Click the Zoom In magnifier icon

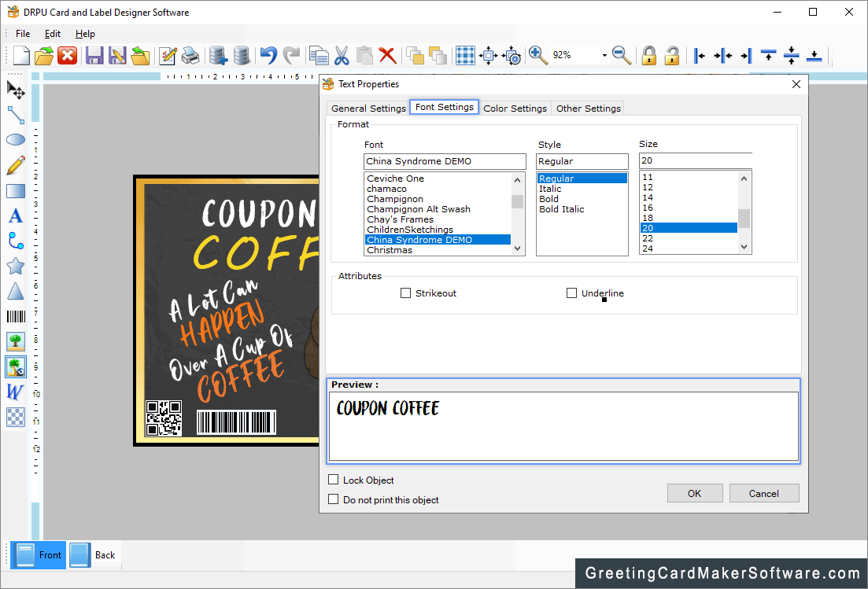537,55
